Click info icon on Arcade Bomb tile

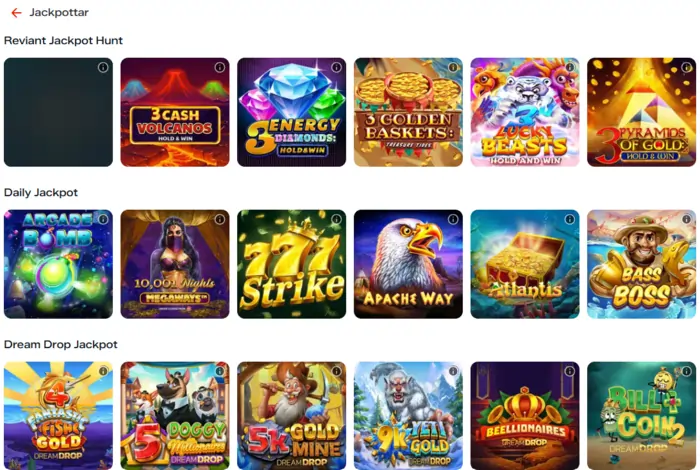click(x=103, y=219)
